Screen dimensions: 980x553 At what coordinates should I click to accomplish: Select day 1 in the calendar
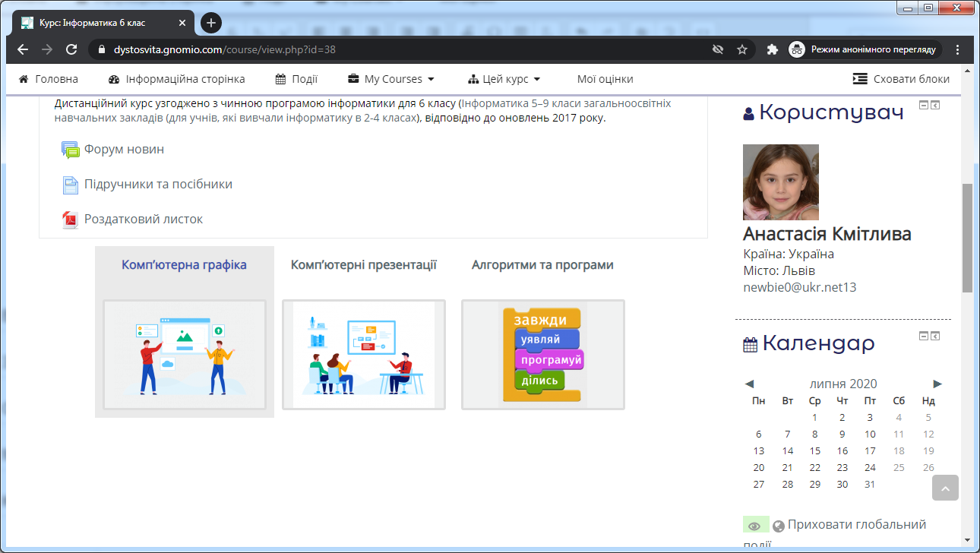point(815,417)
